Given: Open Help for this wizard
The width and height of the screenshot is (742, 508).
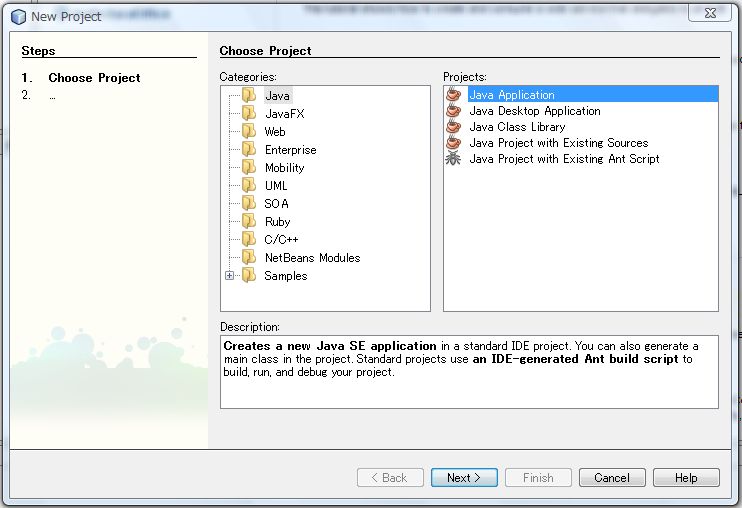Looking at the screenshot, I should (x=686, y=478).
